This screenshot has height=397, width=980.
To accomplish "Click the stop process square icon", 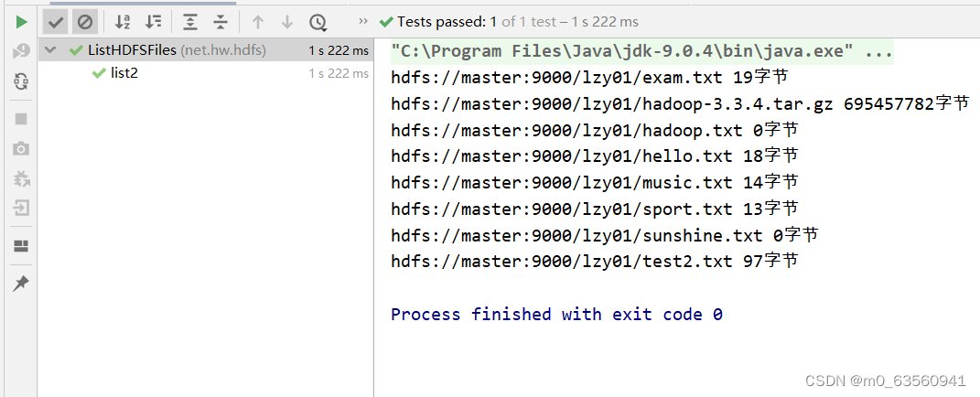I will point(21,119).
